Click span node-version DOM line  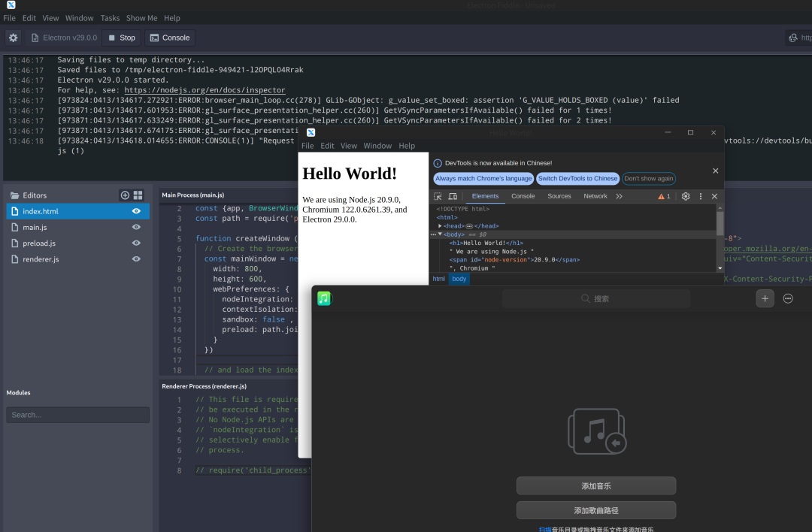[514, 260]
